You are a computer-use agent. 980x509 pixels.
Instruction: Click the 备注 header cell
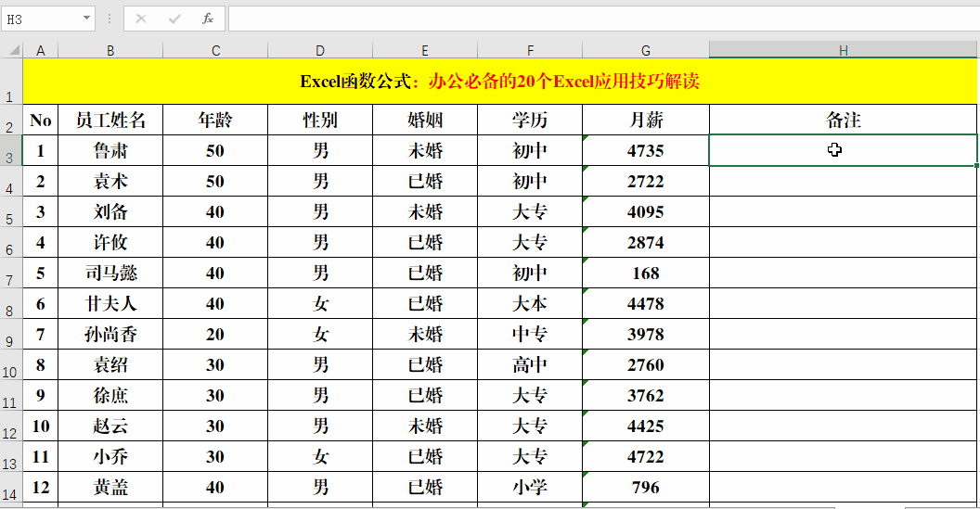(x=844, y=120)
